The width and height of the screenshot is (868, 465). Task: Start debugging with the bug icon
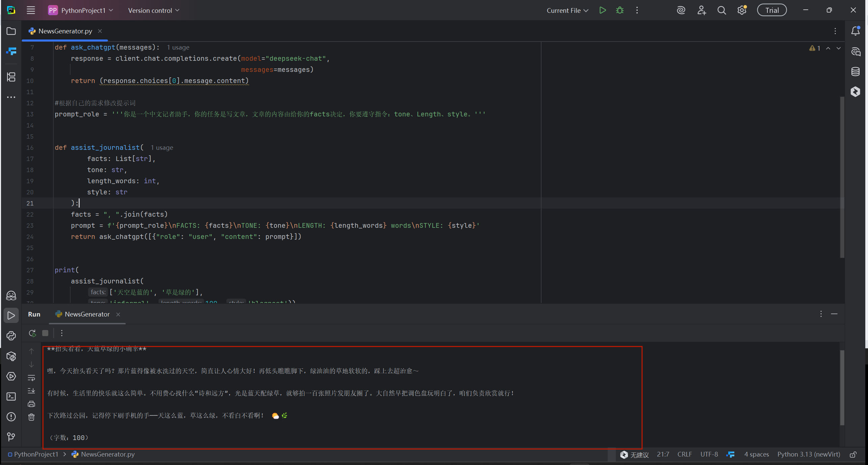(x=620, y=10)
